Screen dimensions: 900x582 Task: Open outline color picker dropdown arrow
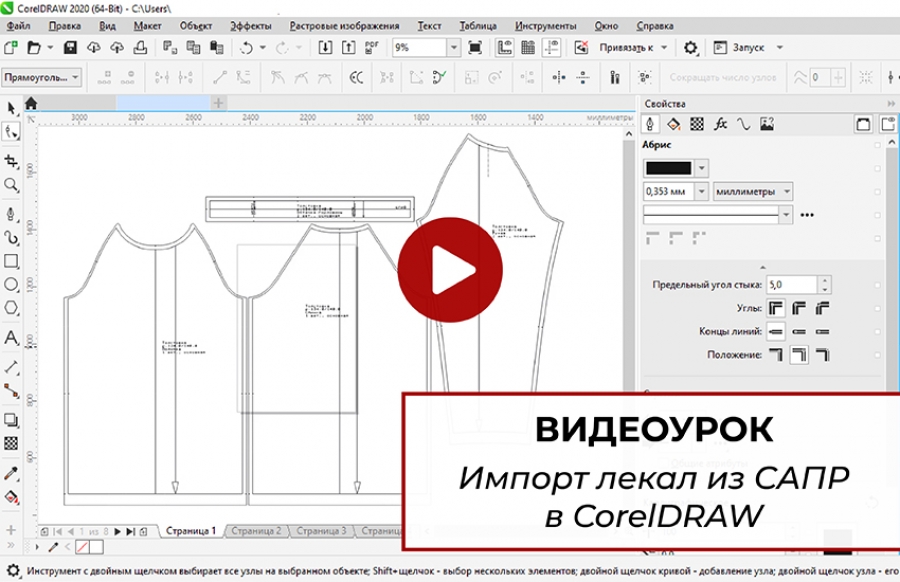click(x=701, y=168)
